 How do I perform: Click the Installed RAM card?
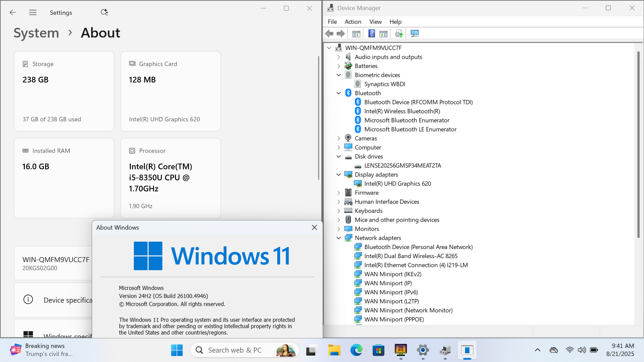click(64, 178)
